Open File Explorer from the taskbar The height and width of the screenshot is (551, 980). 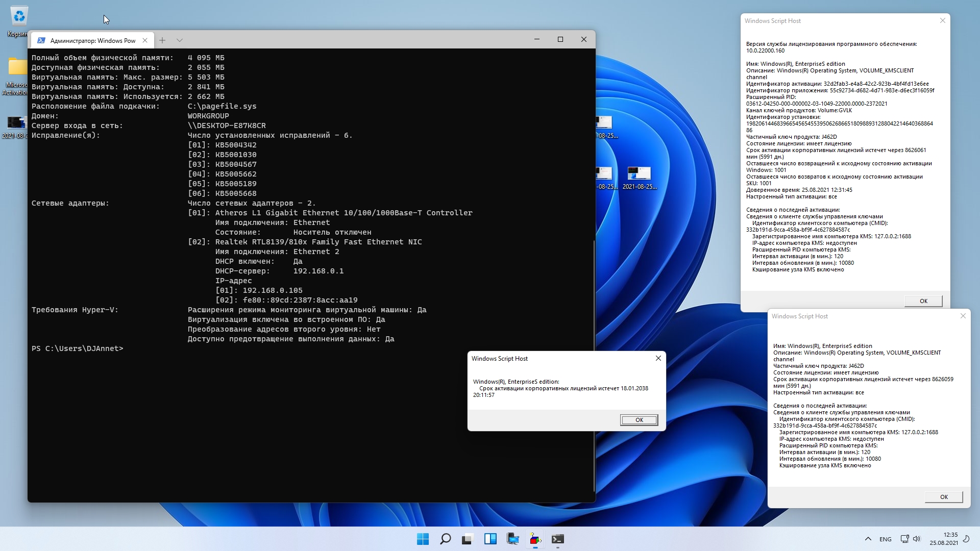(513, 539)
